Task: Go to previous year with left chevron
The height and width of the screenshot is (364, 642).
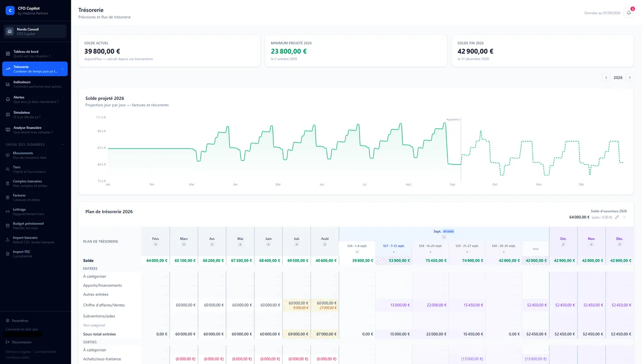Action: pos(606,78)
